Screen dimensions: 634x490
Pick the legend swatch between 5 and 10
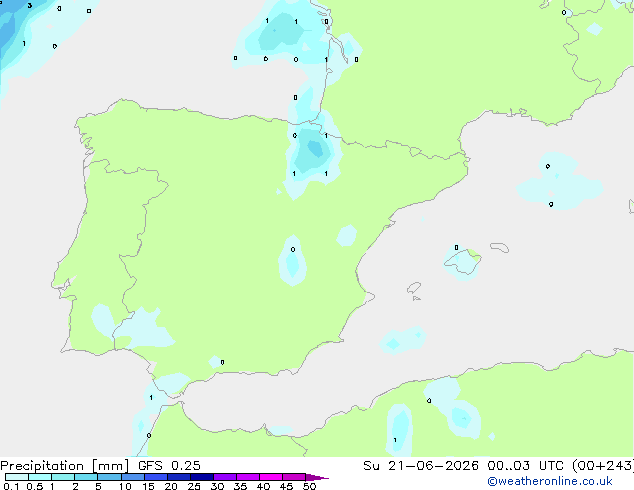(x=109, y=477)
